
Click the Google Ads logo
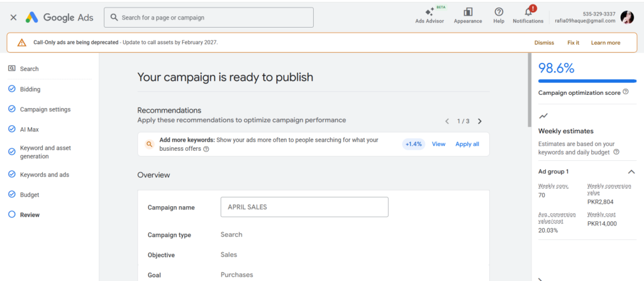coord(60,18)
